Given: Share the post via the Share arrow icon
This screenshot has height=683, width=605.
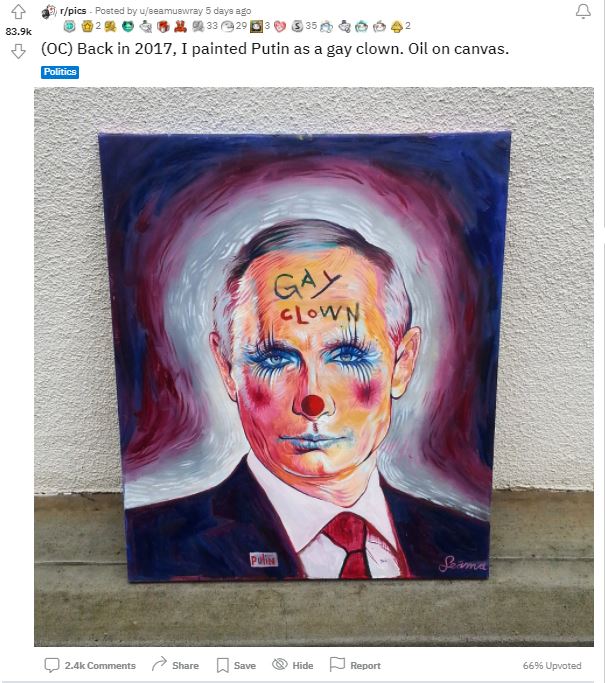Looking at the screenshot, I should [x=159, y=664].
